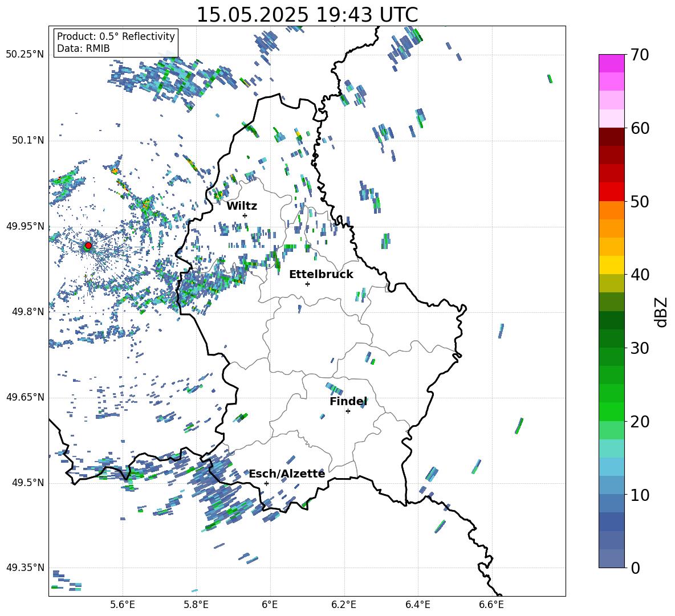Click the 5.8°E longitude label

coord(196,605)
